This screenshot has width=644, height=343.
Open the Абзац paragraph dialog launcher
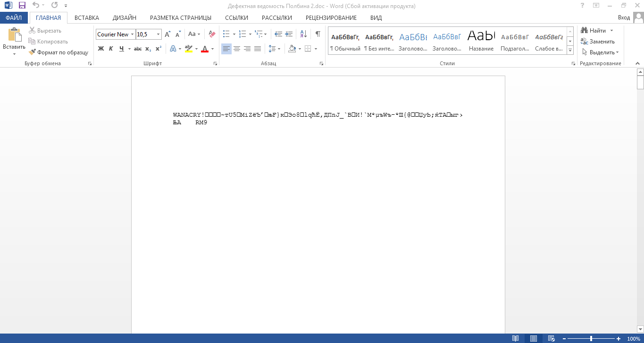point(321,63)
